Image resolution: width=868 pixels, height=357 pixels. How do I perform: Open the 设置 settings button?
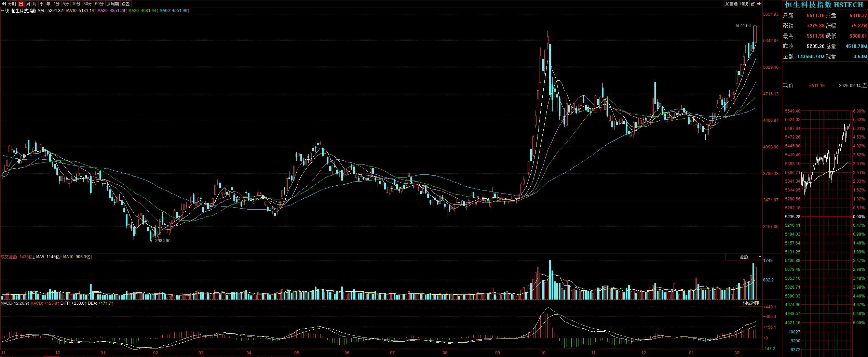pyautogui.click(x=126, y=4)
